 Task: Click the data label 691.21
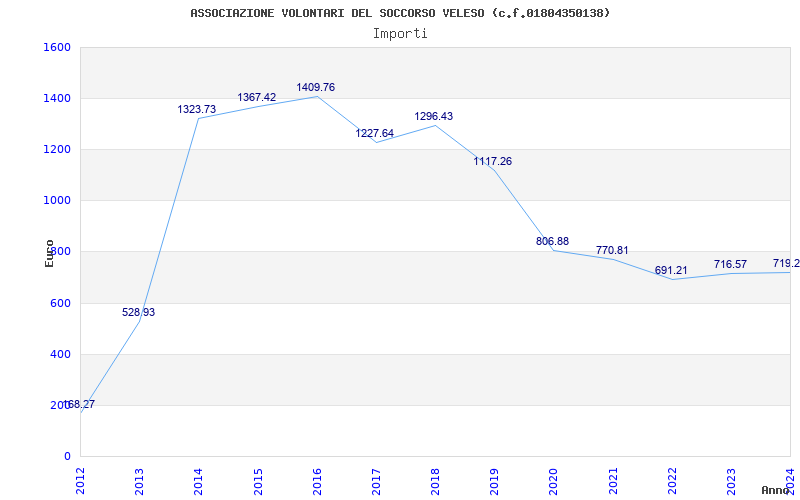[x=671, y=270]
